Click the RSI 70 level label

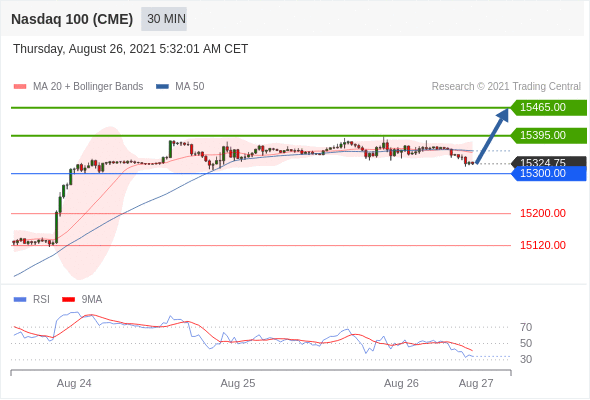point(526,327)
